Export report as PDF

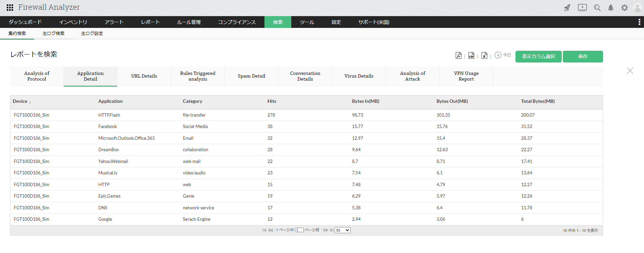(458, 56)
